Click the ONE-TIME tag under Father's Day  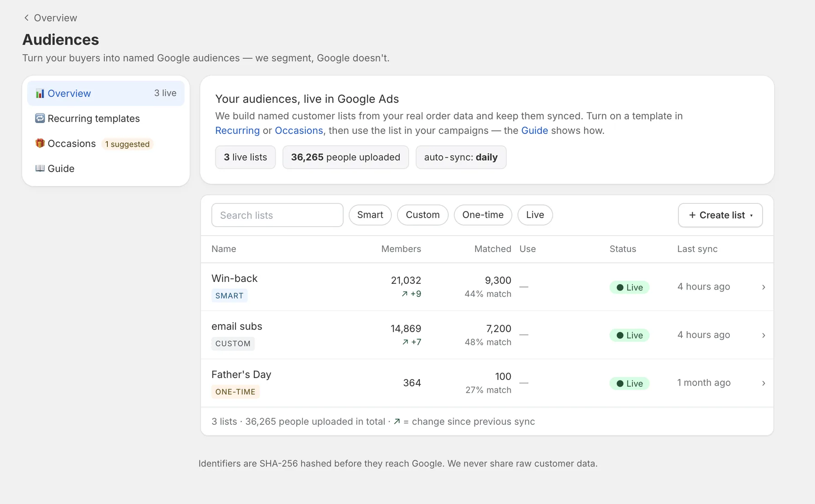235,392
